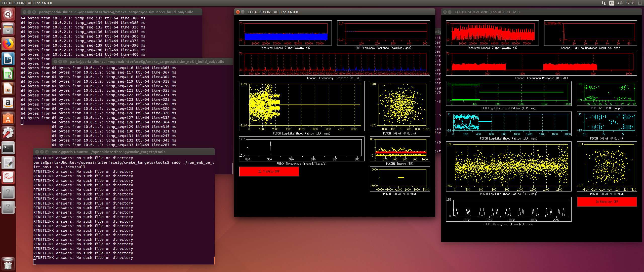
Task: Toggle the red DL Traffic OFF button
Action: [x=269, y=172]
